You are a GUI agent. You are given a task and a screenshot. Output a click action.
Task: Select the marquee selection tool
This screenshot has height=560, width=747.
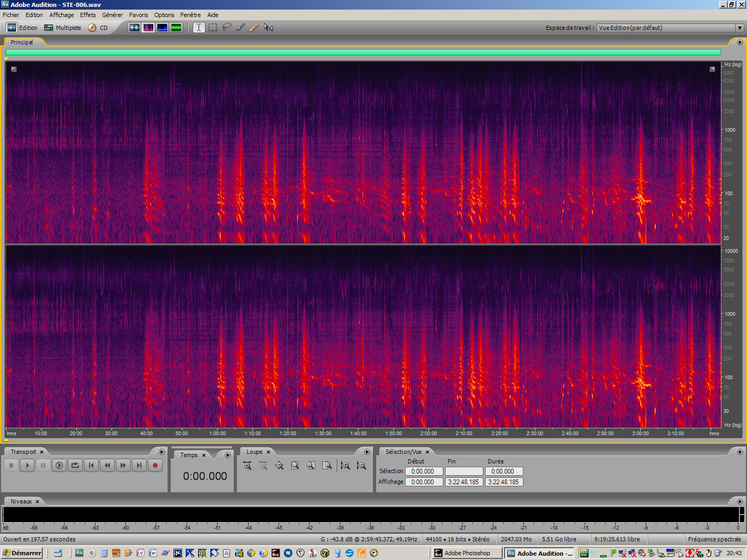(212, 27)
